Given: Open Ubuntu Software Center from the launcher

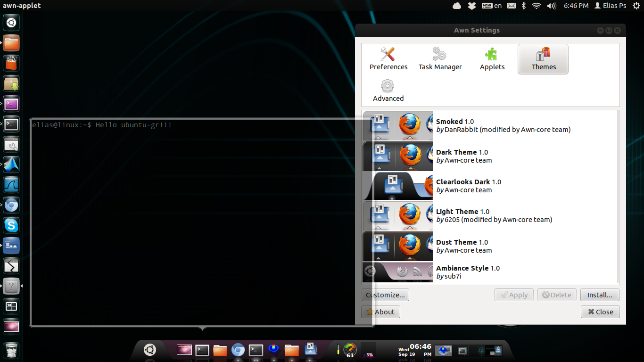Looking at the screenshot, I should coord(11,63).
